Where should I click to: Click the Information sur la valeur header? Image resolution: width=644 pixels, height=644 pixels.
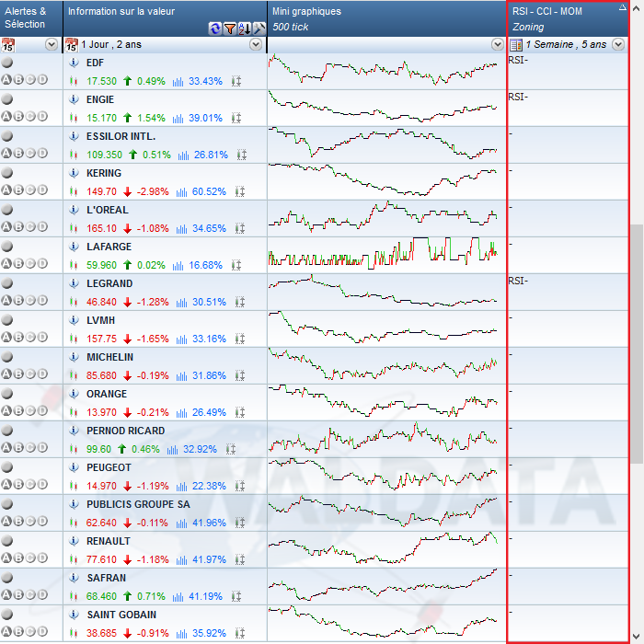point(165,18)
